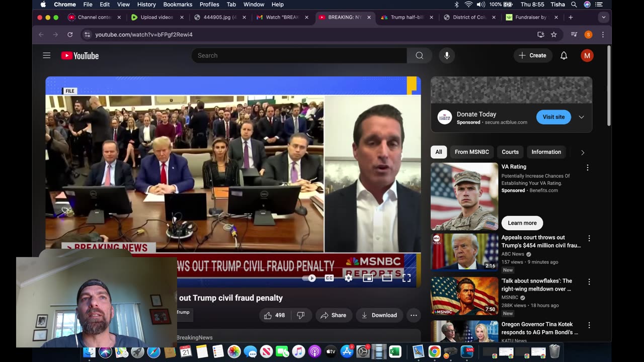This screenshot has width=644, height=362.
Task: Install or cast icon in address bar
Action: [541, 35]
